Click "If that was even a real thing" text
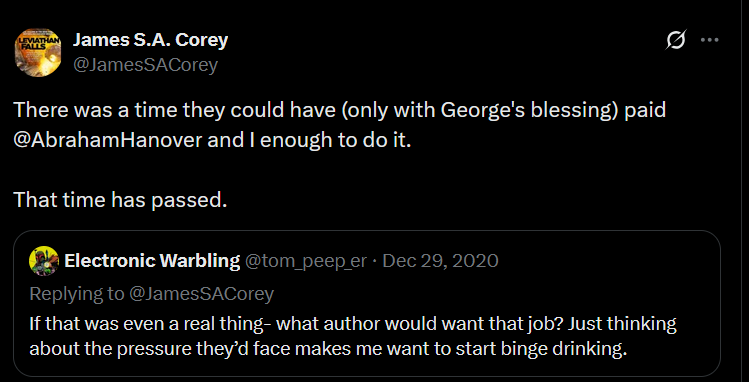 [146, 324]
